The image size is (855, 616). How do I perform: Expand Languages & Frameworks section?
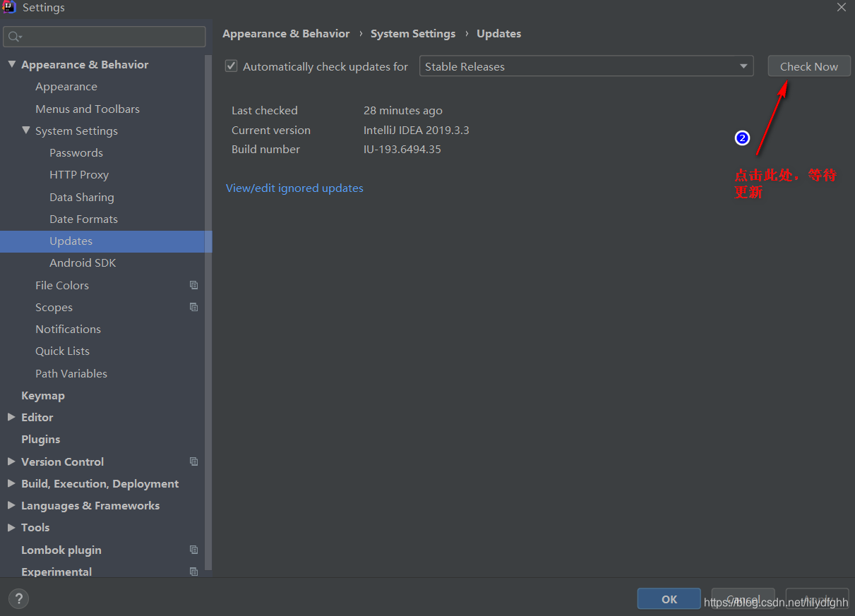point(11,505)
